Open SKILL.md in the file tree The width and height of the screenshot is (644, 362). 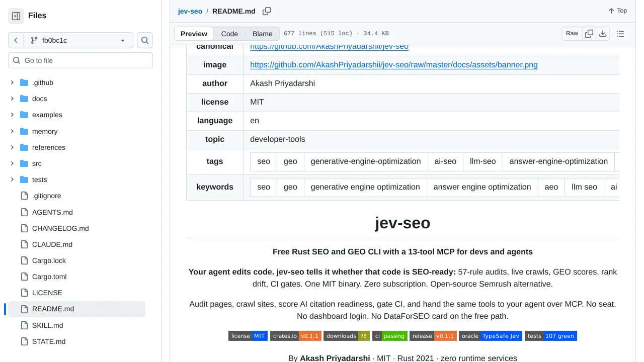point(48,325)
